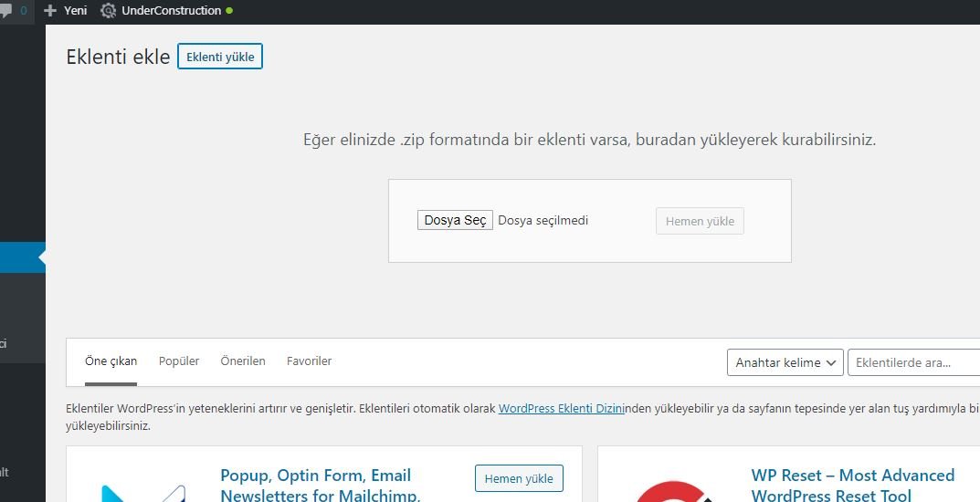This screenshot has height=502, width=980.
Task: Switch to the Önerilen tab
Action: point(243,361)
